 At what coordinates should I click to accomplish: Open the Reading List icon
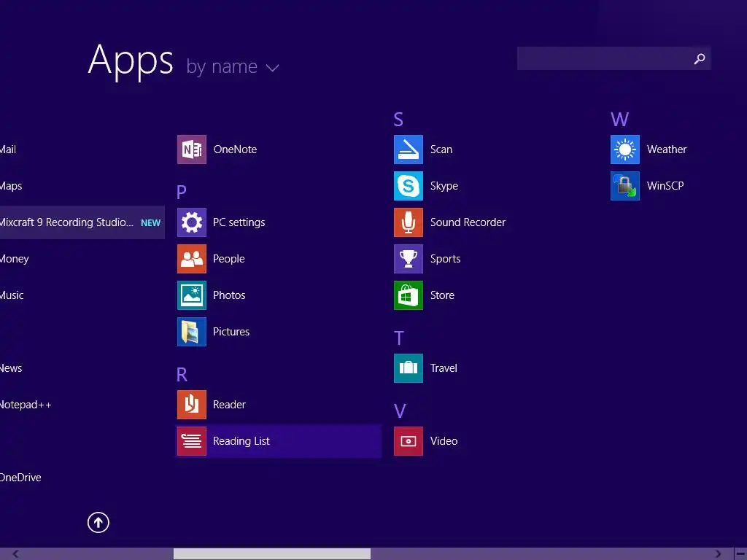(192, 441)
